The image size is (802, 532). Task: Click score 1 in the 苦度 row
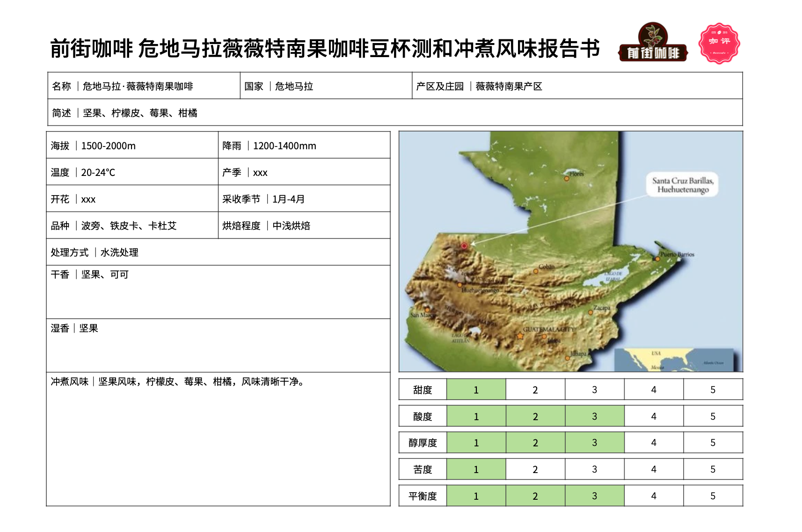(x=476, y=469)
